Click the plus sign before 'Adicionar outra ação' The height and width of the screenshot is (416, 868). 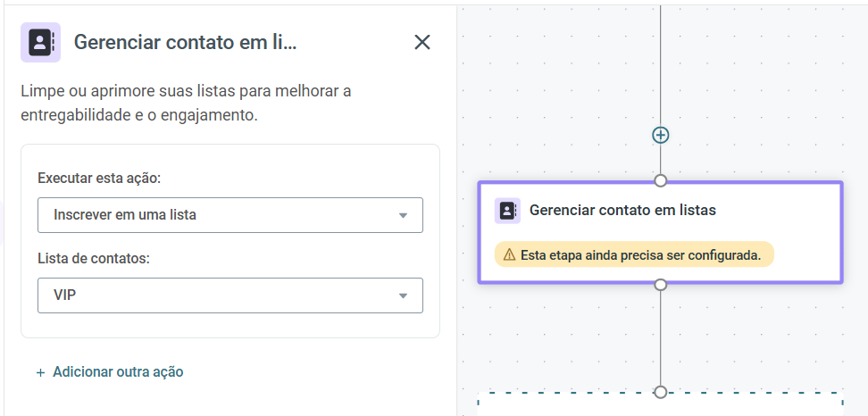click(40, 373)
